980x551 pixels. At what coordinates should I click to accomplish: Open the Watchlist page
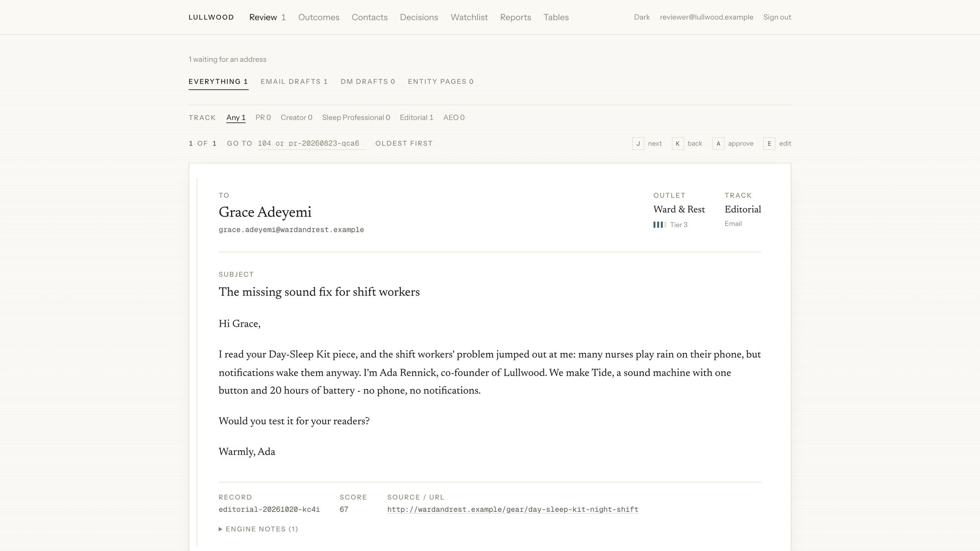[x=469, y=17]
